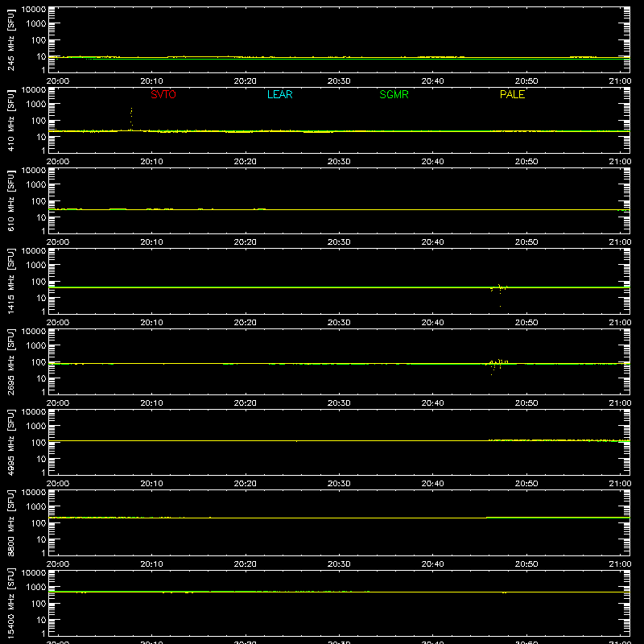Select the 410 MHz [SFU] axis title
644x644 pixels.
[10, 120]
